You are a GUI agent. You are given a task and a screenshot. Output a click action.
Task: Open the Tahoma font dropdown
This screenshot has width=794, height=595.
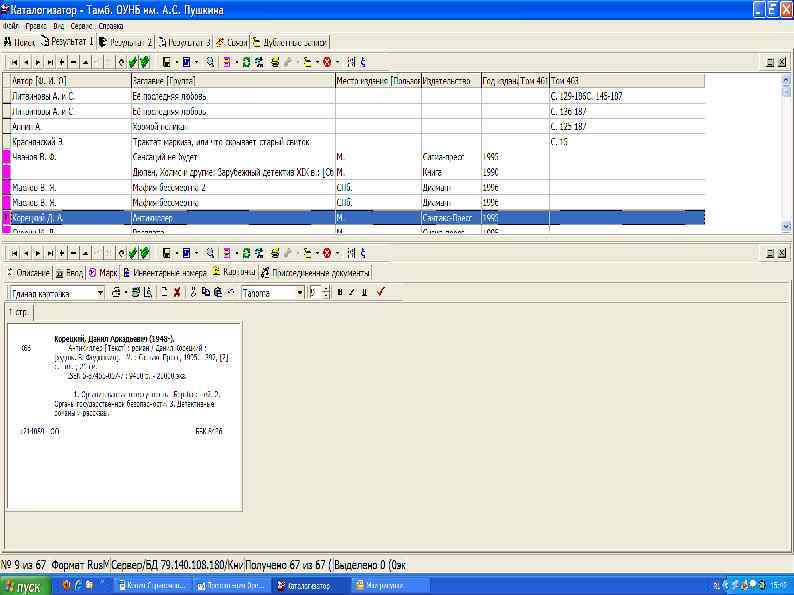[300, 293]
